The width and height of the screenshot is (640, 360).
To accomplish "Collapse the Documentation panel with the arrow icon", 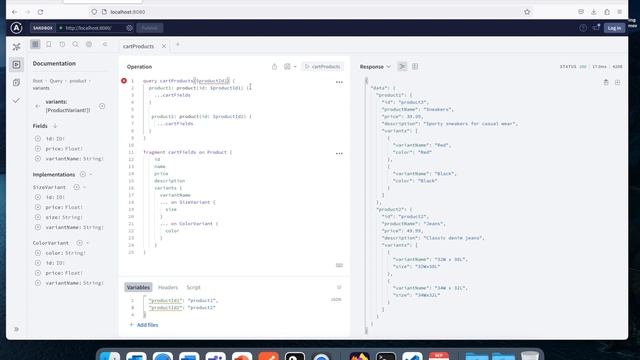I will (105, 44).
